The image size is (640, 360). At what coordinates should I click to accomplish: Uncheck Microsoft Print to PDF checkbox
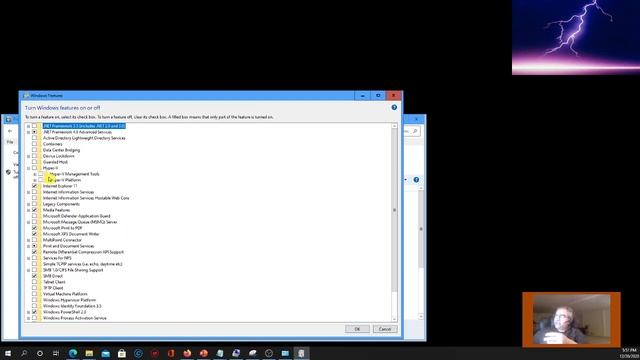pyautogui.click(x=34, y=228)
